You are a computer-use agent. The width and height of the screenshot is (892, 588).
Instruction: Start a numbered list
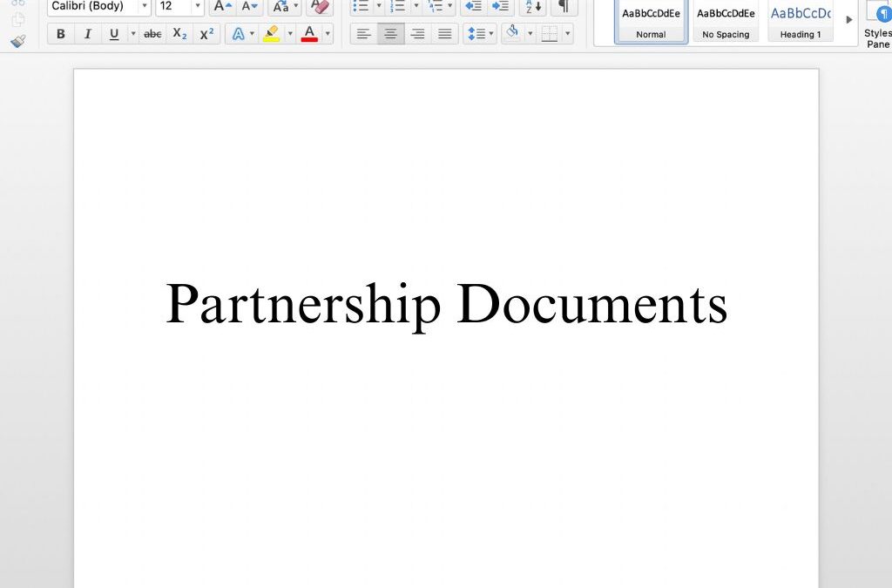[x=397, y=7]
